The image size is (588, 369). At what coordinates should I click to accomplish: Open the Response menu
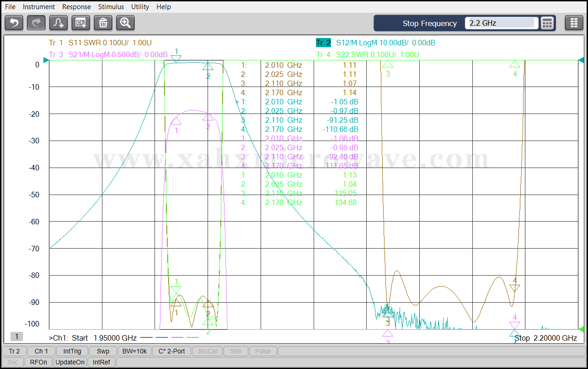tap(76, 7)
